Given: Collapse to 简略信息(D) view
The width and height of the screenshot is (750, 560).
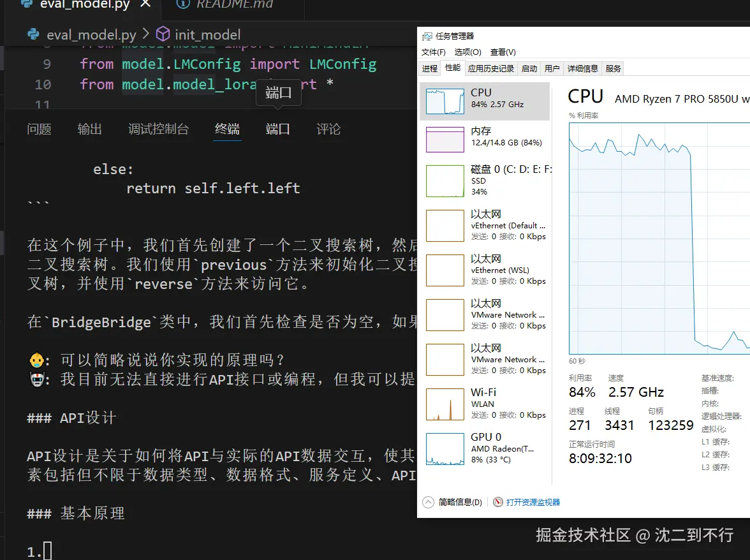Looking at the screenshot, I should coord(453,502).
